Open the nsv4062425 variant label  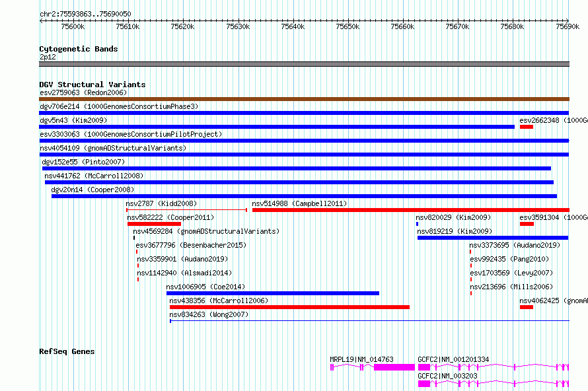pos(554,301)
